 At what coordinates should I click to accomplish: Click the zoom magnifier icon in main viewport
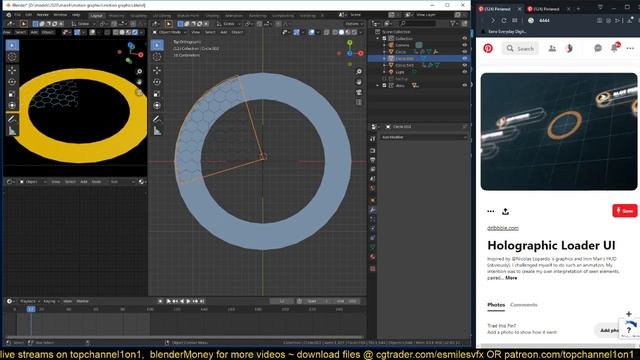click(359, 72)
